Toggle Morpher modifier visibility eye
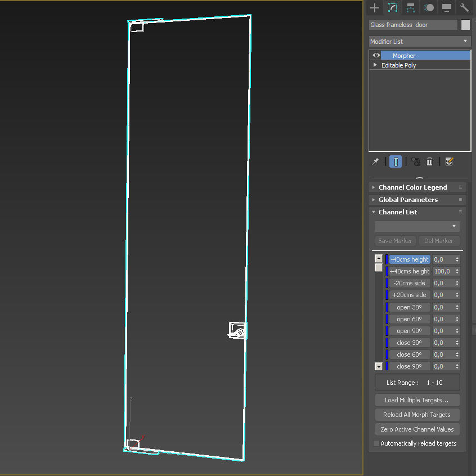Image resolution: width=476 pixels, height=476 pixels. pyautogui.click(x=376, y=55)
